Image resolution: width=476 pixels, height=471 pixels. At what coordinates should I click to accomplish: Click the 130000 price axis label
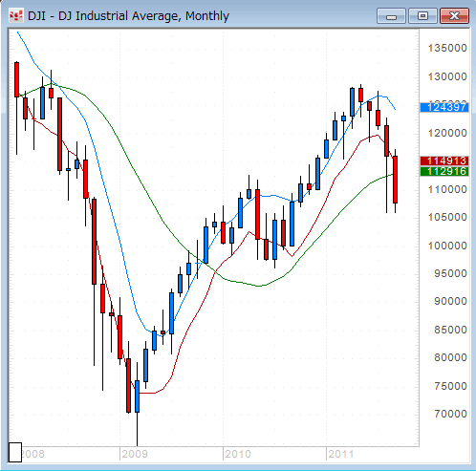(x=447, y=76)
